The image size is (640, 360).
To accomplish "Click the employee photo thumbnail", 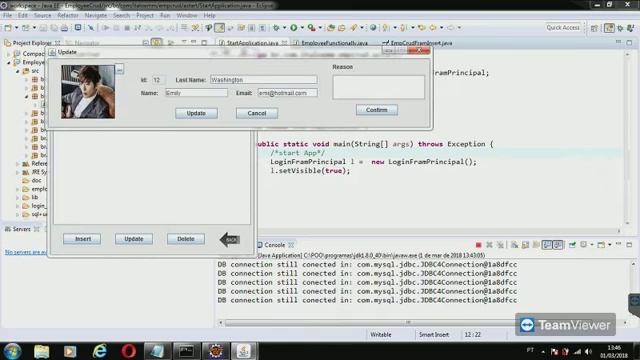I will point(88,92).
